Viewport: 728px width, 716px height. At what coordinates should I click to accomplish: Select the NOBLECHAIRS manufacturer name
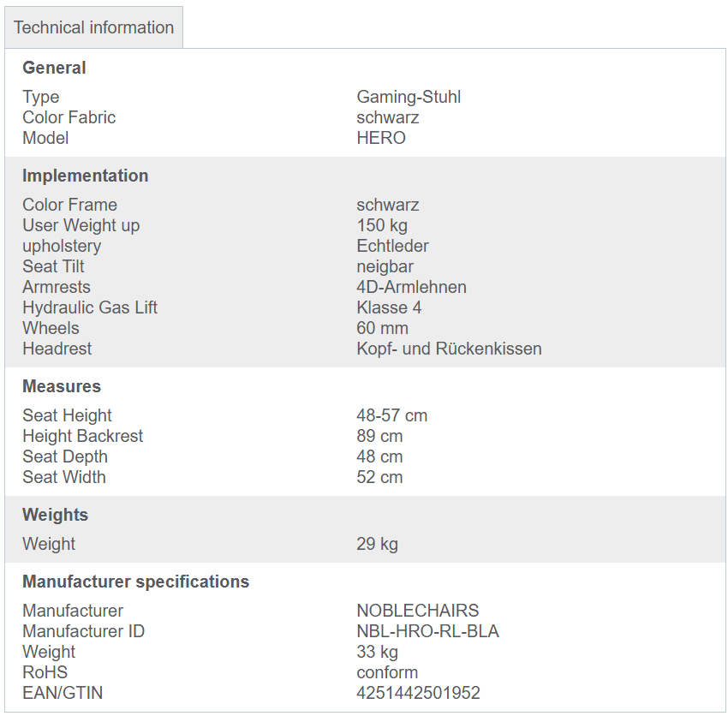point(418,611)
